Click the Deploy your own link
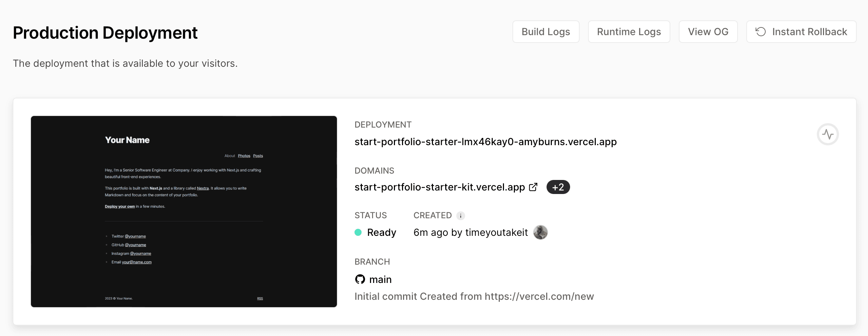This screenshot has width=868, height=336. 120,206
